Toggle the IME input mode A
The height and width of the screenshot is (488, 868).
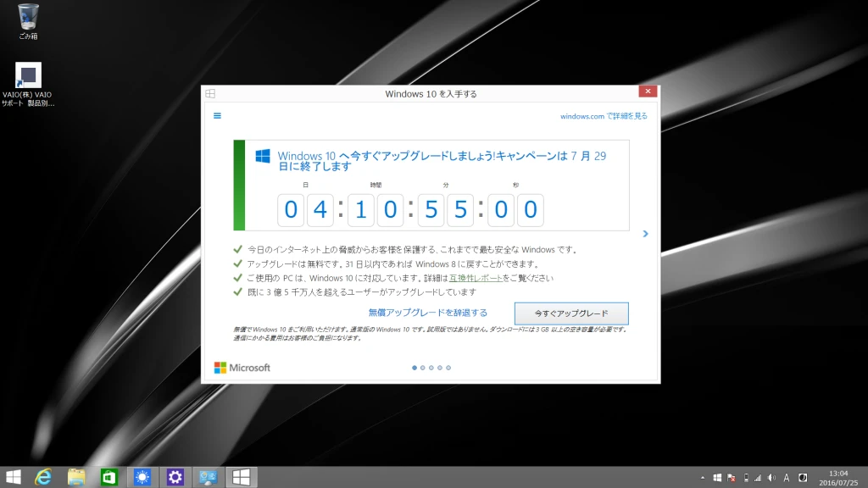tap(786, 478)
